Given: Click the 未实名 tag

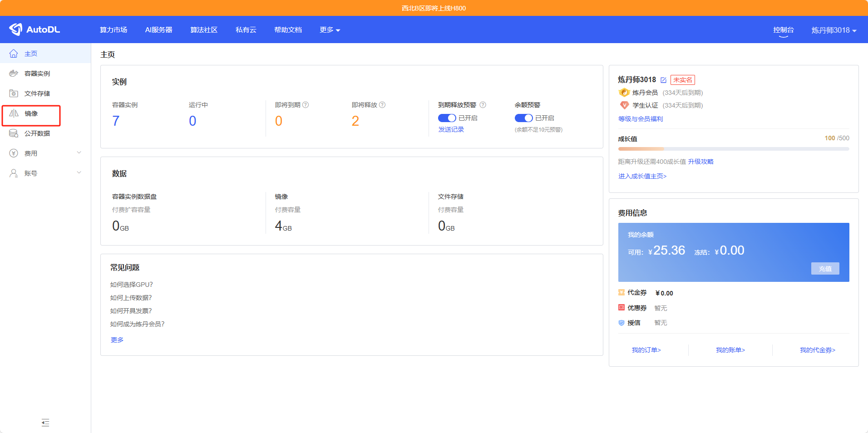Looking at the screenshot, I should tap(683, 80).
